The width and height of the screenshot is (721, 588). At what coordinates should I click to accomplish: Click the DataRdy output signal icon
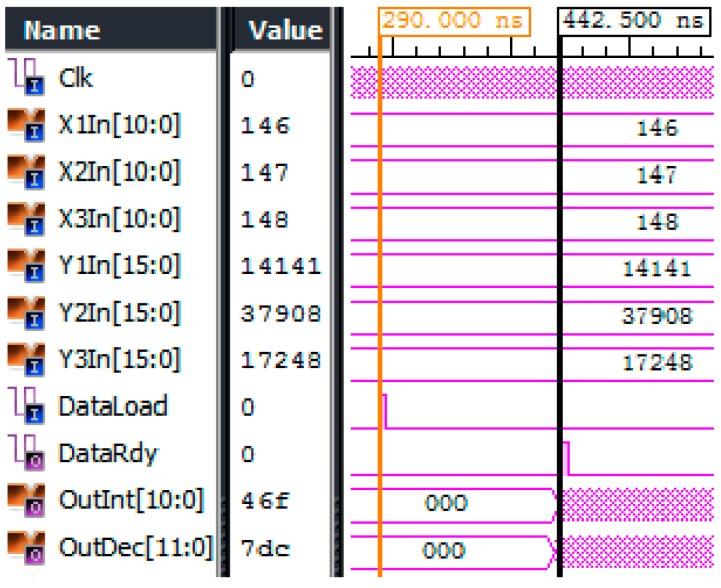tap(28, 453)
